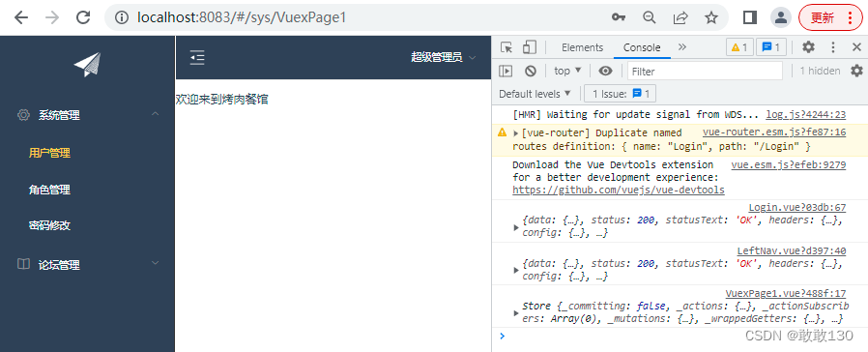This screenshot has height=352, width=868.
Task: Open vue.esm.js?efeb:9279 source link
Action: pyautogui.click(x=789, y=165)
